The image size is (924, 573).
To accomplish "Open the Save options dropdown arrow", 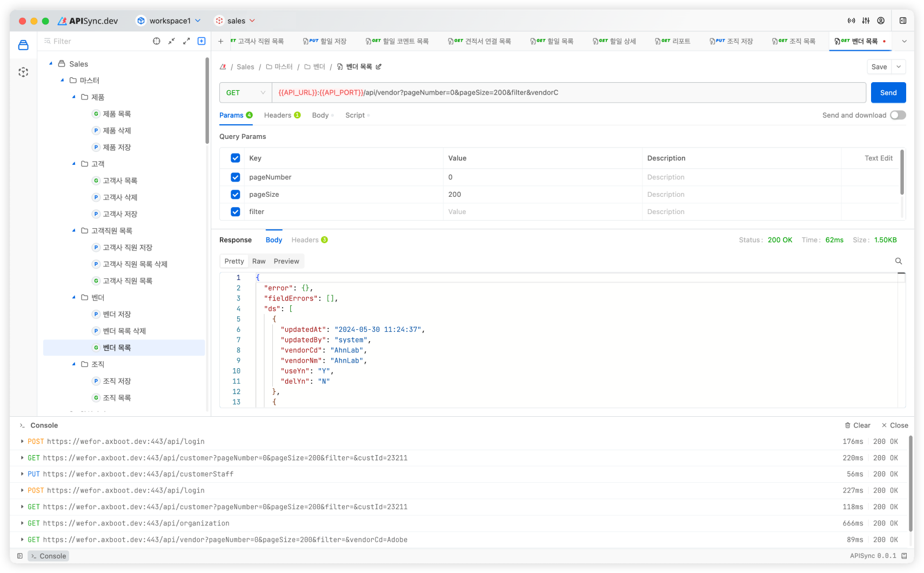I will pyautogui.click(x=899, y=66).
